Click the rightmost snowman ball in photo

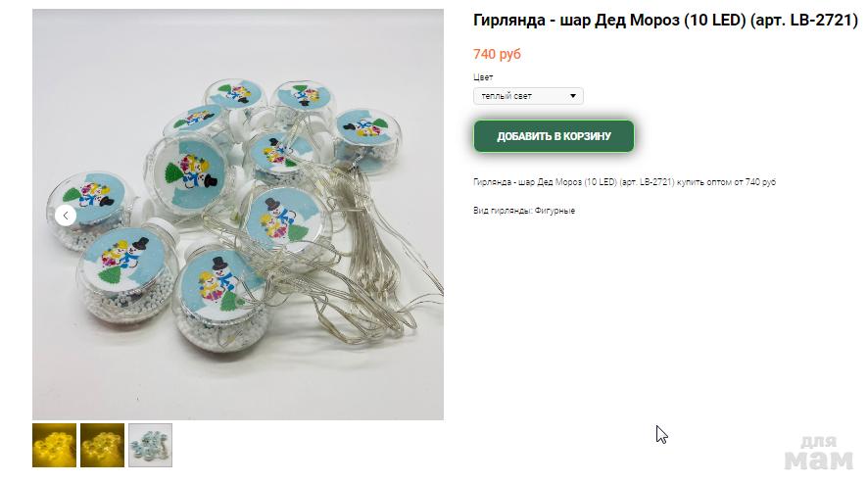point(366,138)
